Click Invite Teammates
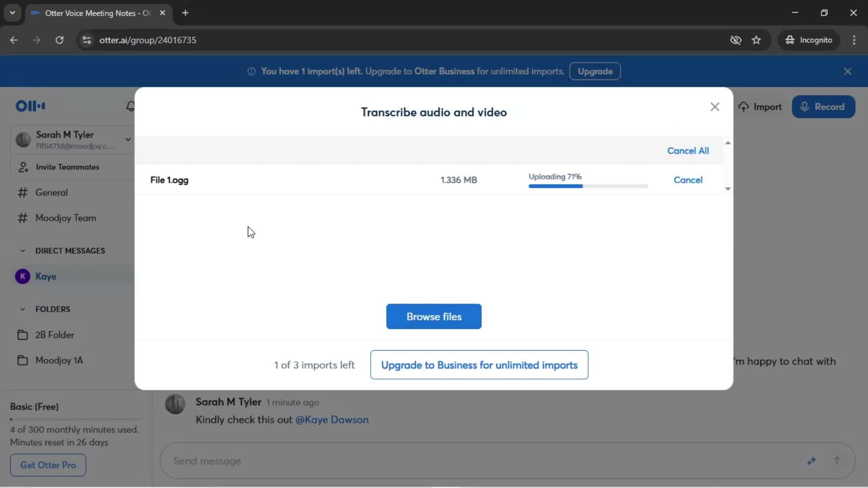 pyautogui.click(x=67, y=167)
